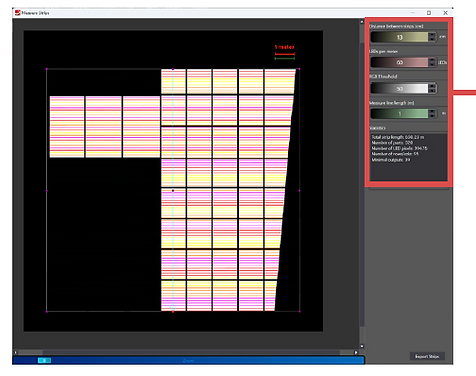Click the red handle at the guide line bottom
Image resolution: width=476 pixels, height=376 pixels.
(173, 312)
